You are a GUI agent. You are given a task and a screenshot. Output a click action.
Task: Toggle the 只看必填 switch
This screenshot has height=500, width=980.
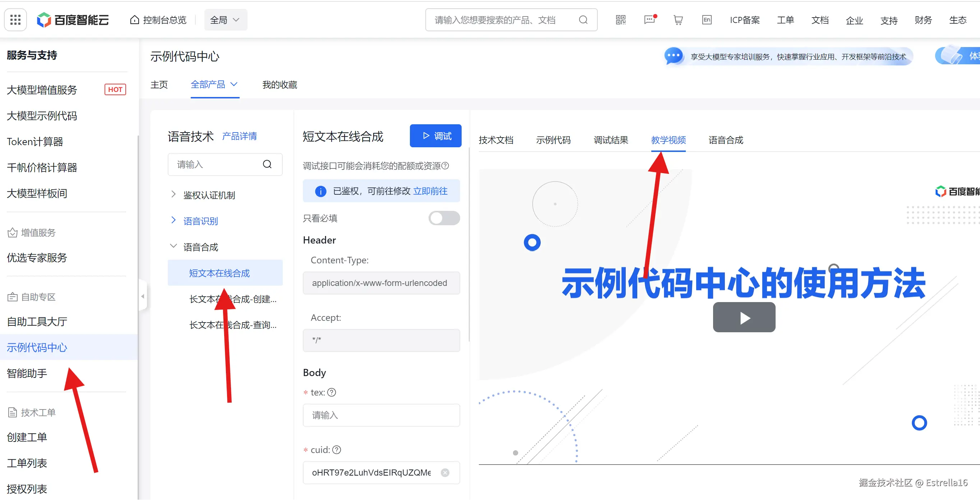coord(444,218)
